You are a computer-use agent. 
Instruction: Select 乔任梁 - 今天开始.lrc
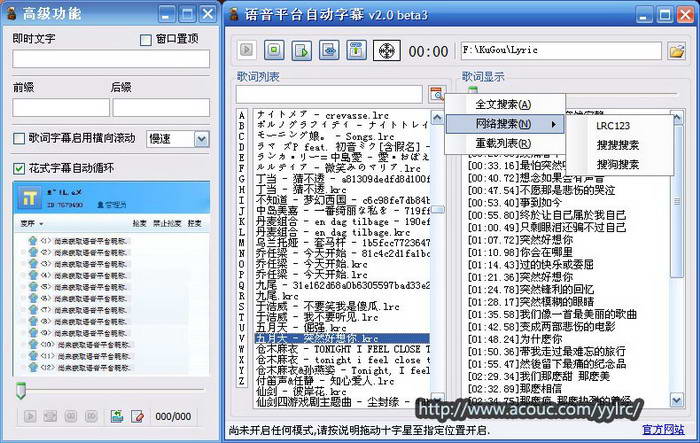342,275
